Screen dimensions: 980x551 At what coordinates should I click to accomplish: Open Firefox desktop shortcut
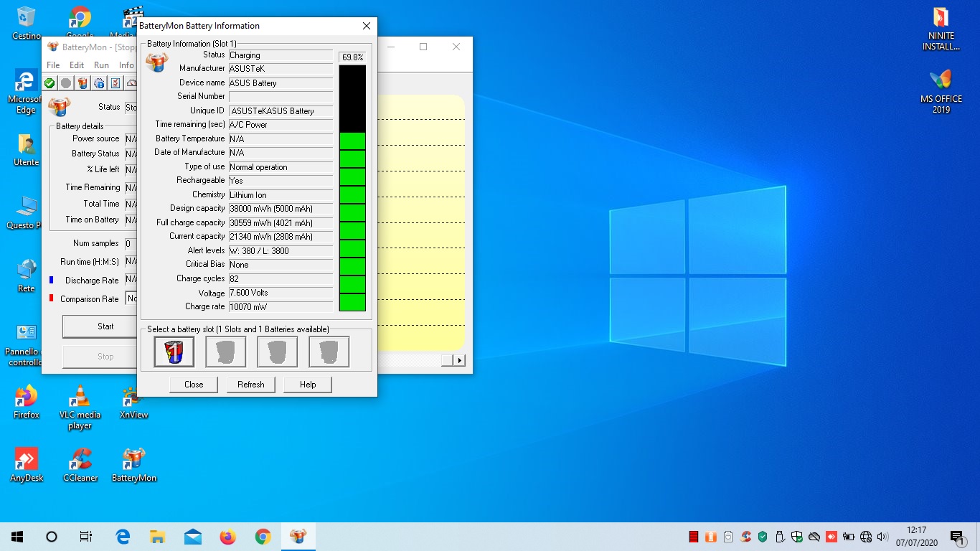[x=27, y=402]
